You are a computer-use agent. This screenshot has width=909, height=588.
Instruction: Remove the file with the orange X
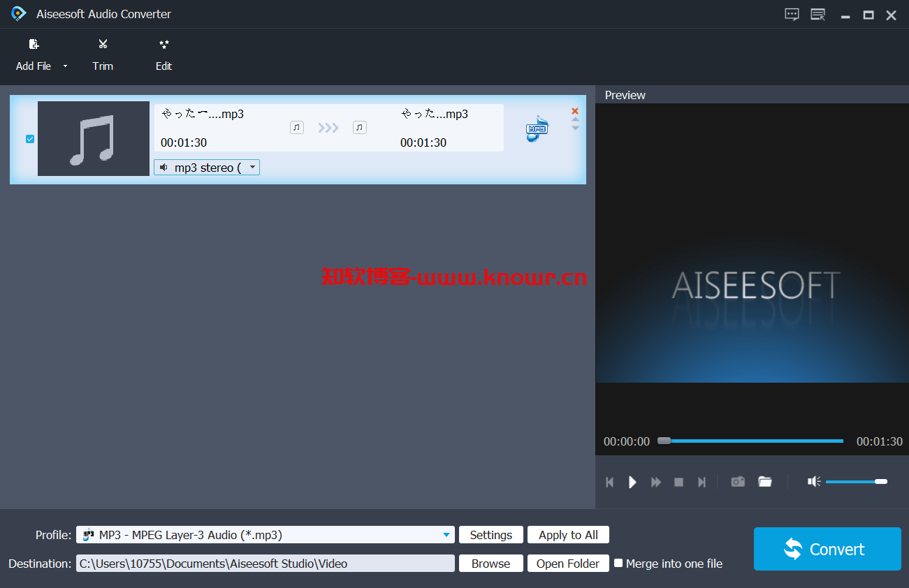point(575,111)
